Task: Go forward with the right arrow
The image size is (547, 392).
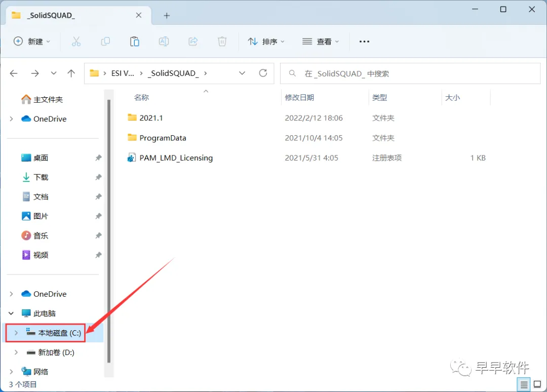Action: [x=35, y=73]
